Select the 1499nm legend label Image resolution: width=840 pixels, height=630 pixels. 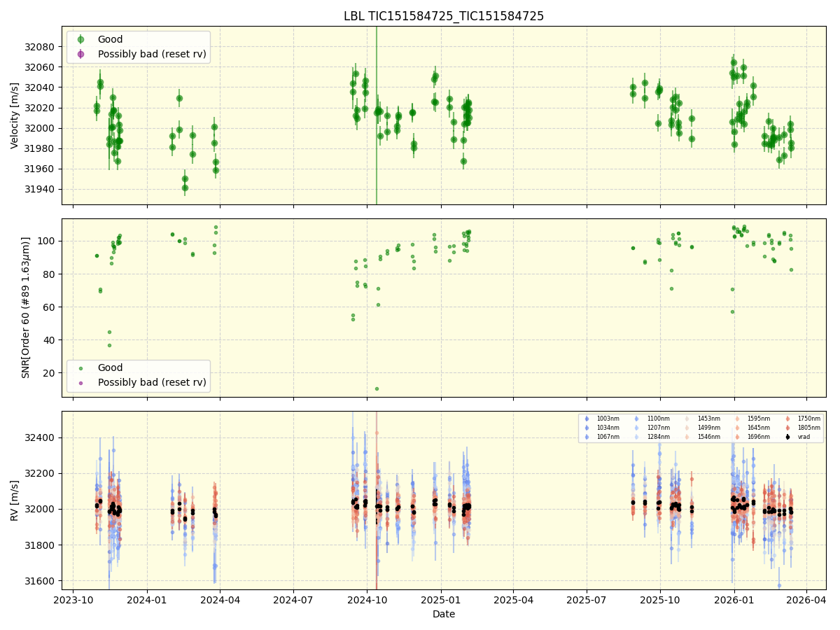pos(709,428)
